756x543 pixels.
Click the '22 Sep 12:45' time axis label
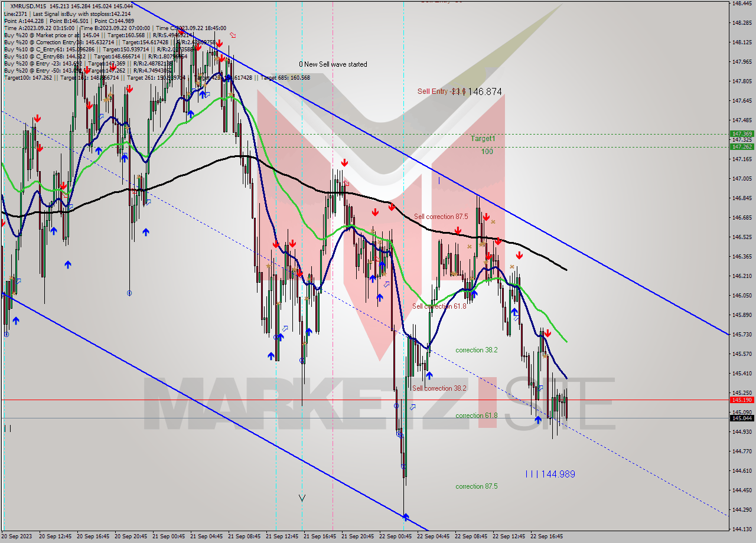tap(509, 537)
